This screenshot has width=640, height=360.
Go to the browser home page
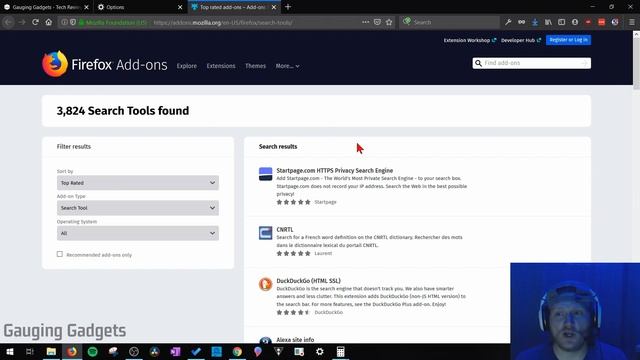click(49, 22)
